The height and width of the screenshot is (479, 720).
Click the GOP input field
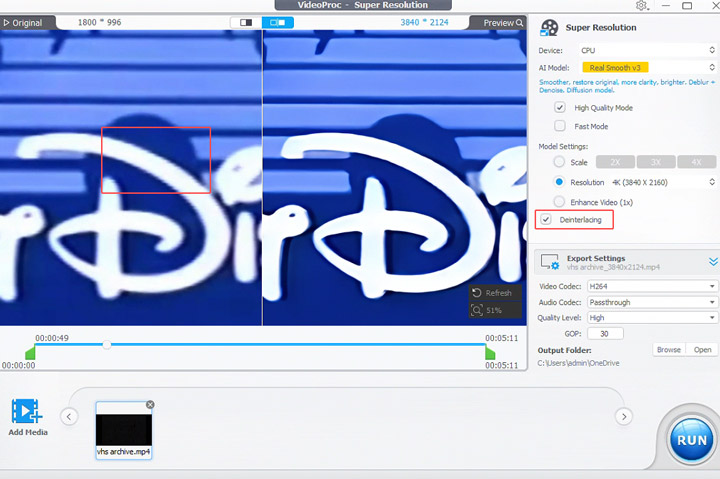(605, 334)
